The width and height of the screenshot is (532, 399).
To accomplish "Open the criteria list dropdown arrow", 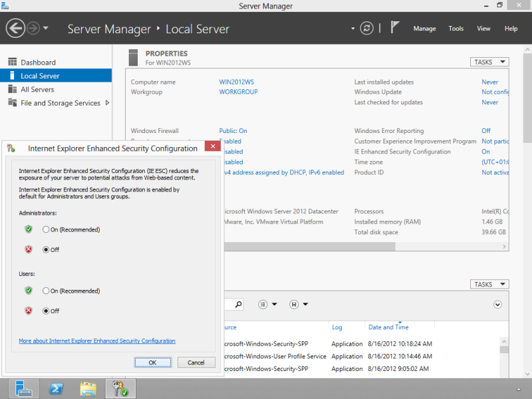I will coord(275,305).
